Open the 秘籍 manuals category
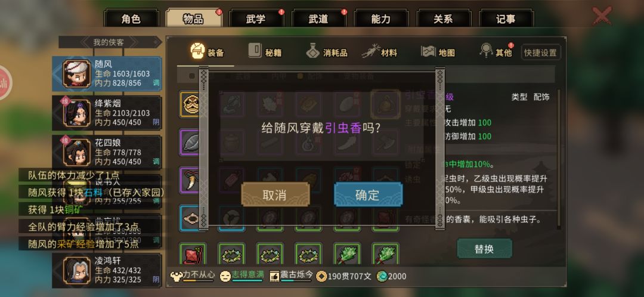 [265, 52]
